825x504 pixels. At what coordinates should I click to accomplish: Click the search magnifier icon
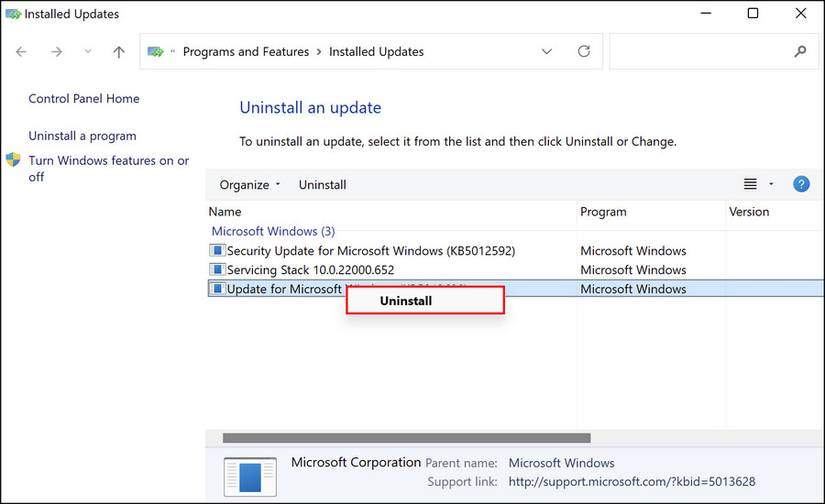[x=800, y=51]
